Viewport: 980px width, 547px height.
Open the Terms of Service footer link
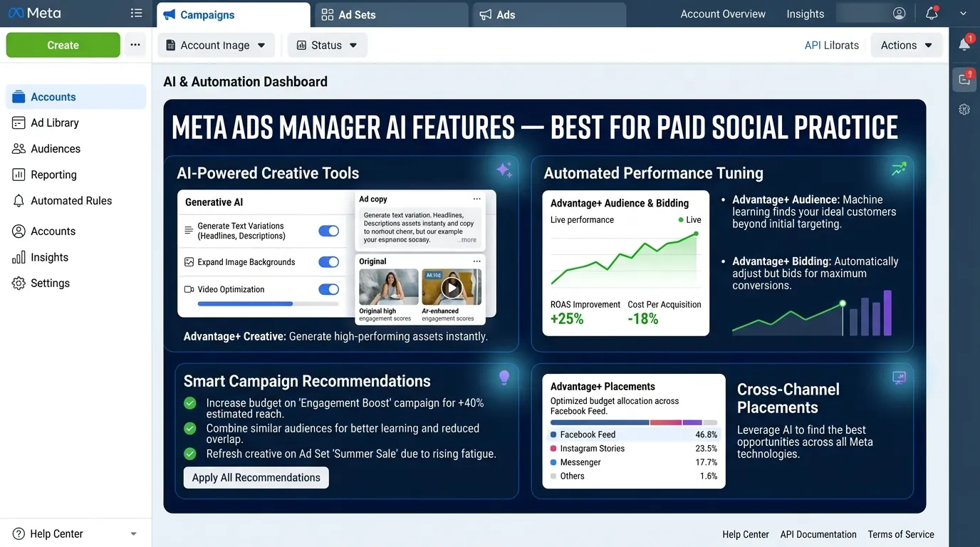pyautogui.click(x=901, y=534)
